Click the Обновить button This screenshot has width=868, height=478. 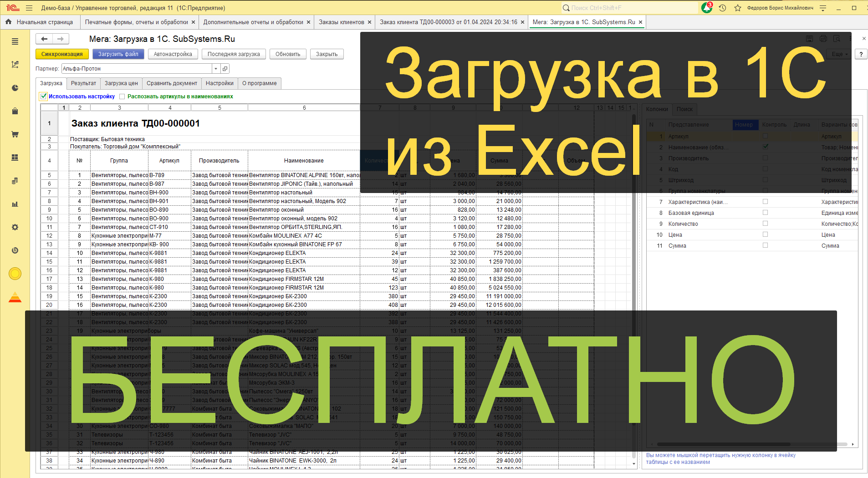288,54
